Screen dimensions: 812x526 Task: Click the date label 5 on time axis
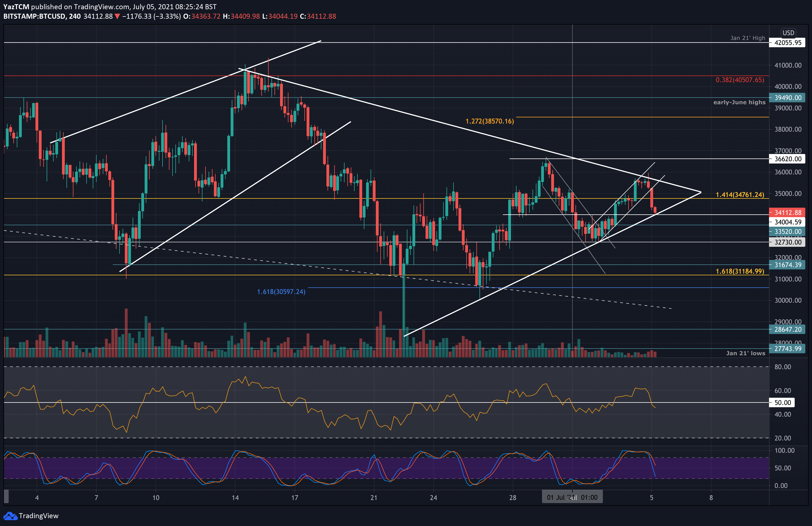click(652, 498)
